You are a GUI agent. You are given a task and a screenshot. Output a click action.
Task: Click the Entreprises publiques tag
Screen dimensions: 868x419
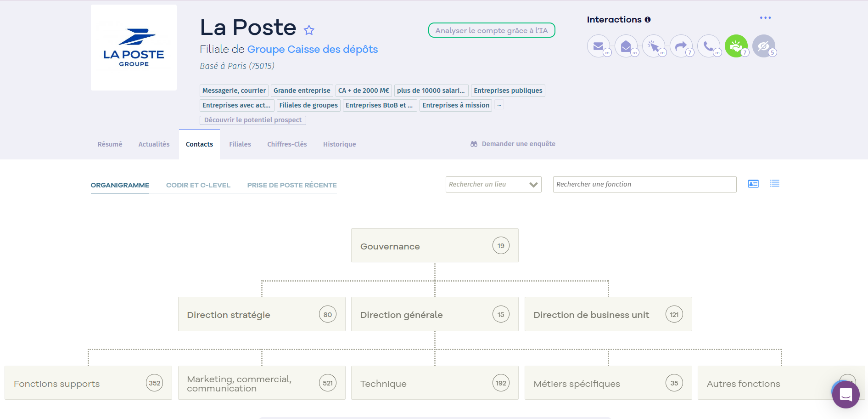pyautogui.click(x=508, y=91)
